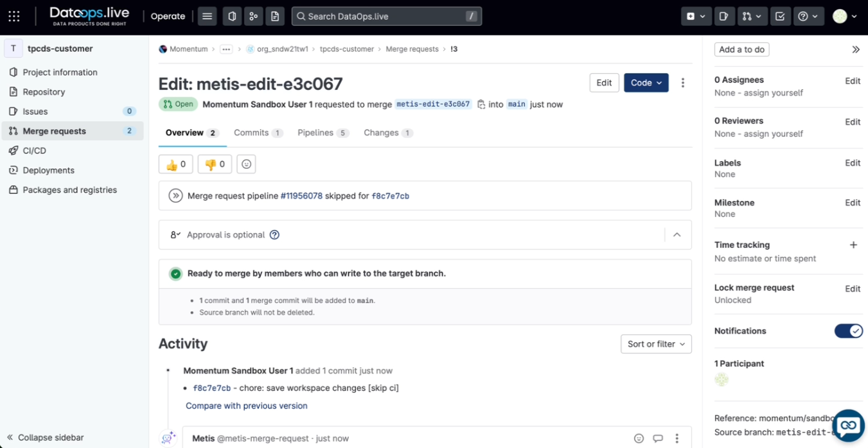Edit Assignees in right sidebar
The height and width of the screenshot is (448, 868).
coord(853,81)
